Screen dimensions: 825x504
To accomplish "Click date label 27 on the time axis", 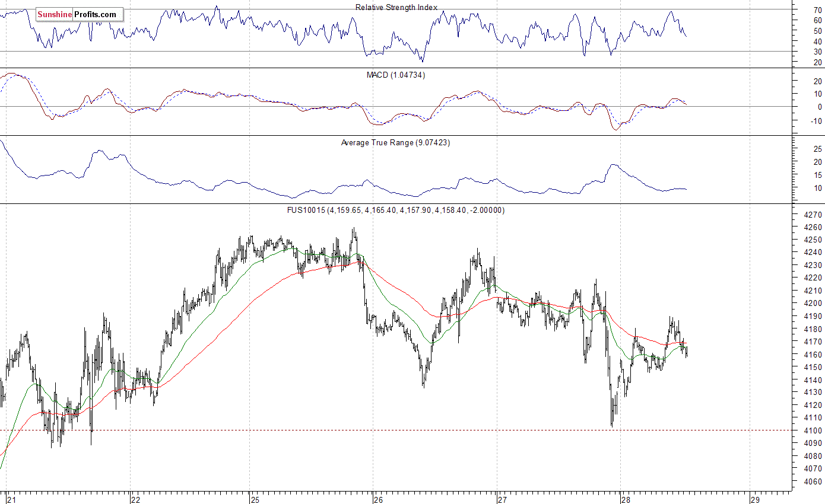I will tap(502, 499).
